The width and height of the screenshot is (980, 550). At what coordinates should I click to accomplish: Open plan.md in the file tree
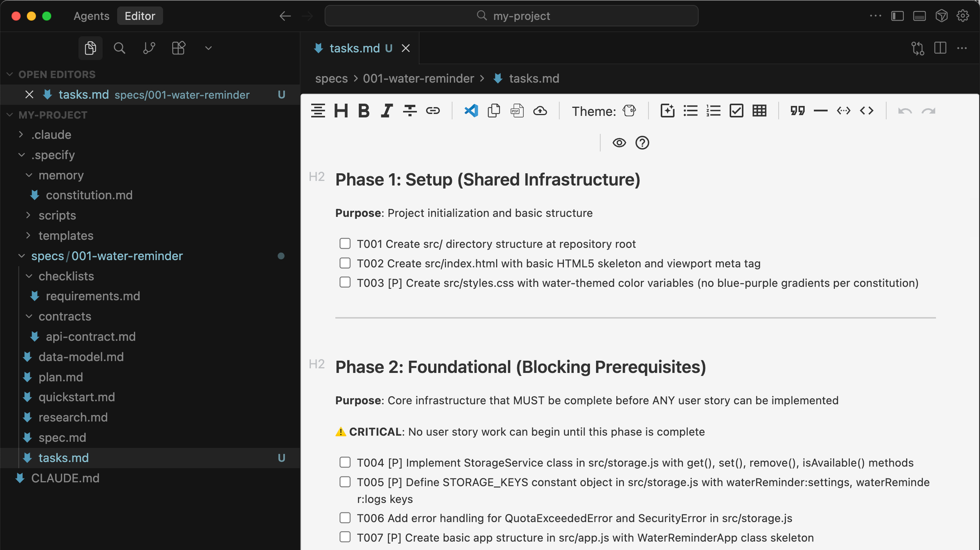[x=60, y=377]
